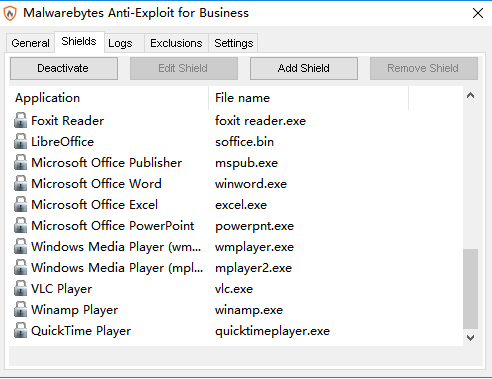492x379 pixels.
Task: Select the Microsoft Office Publisher shield lock icon
Action: click(20, 162)
